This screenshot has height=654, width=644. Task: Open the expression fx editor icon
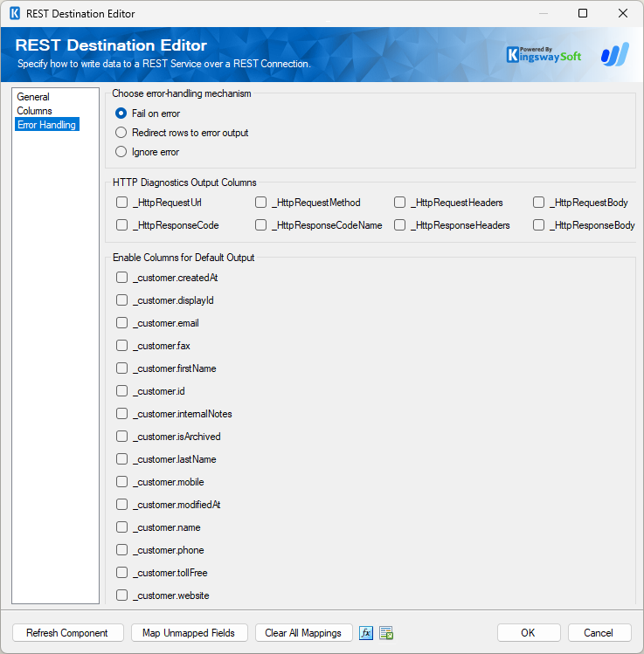tap(366, 633)
